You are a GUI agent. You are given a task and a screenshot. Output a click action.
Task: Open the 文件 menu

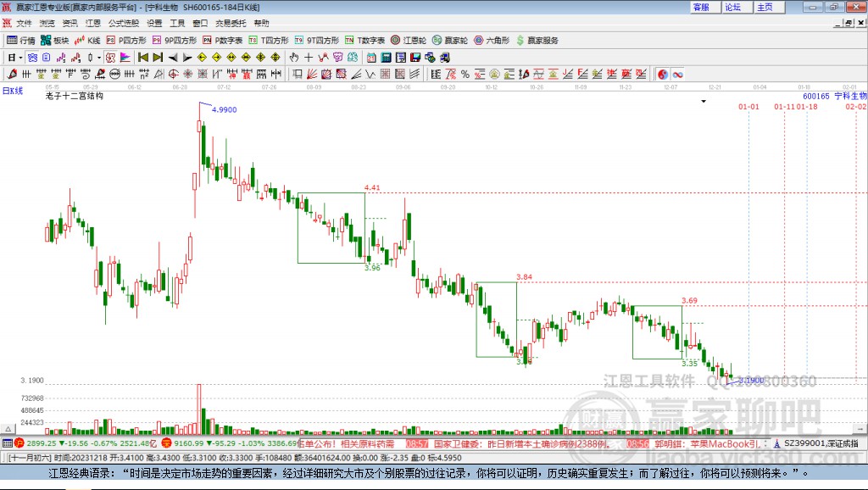pos(24,23)
